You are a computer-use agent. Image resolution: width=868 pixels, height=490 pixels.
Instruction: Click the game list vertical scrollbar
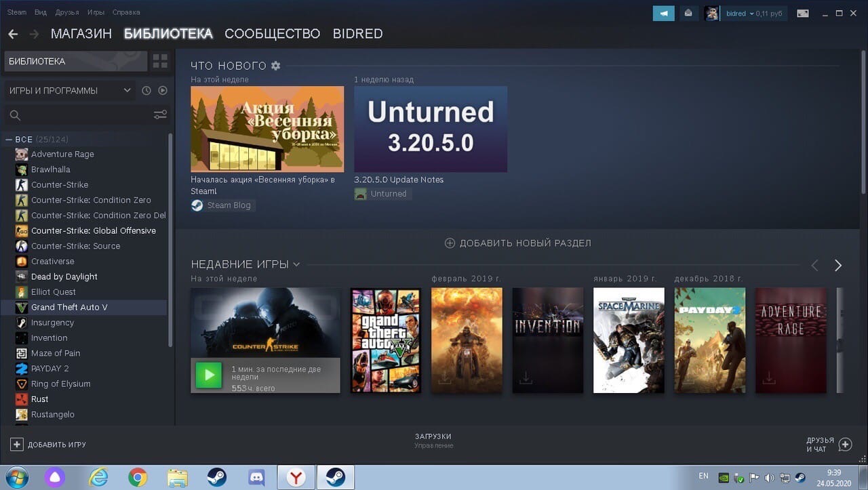pyautogui.click(x=170, y=239)
